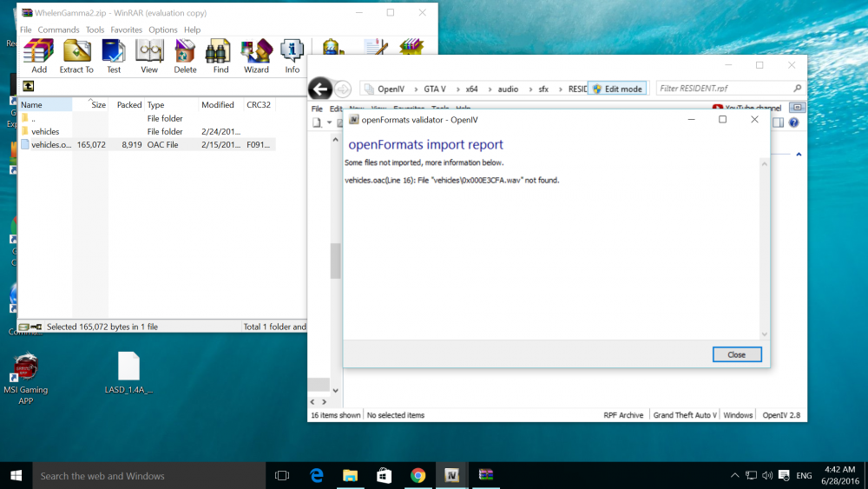868x489 pixels.
Task: Click the OpenIV left-pane scrollbar thumb
Action: (x=335, y=261)
